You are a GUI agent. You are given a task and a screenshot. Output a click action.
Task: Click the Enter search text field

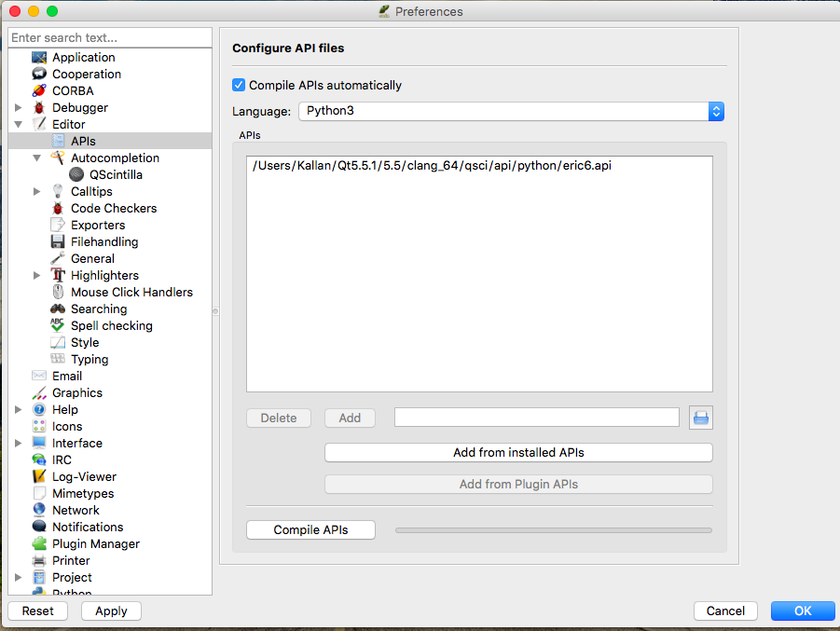110,38
